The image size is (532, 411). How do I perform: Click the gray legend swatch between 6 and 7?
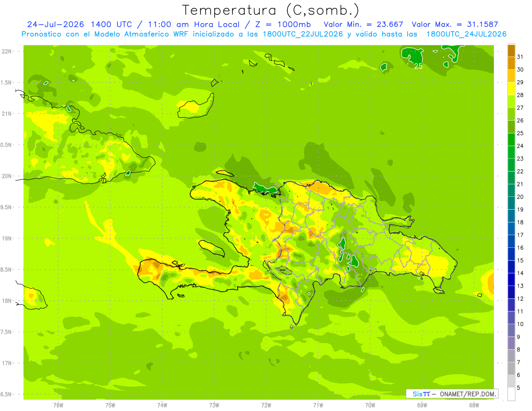511,369
